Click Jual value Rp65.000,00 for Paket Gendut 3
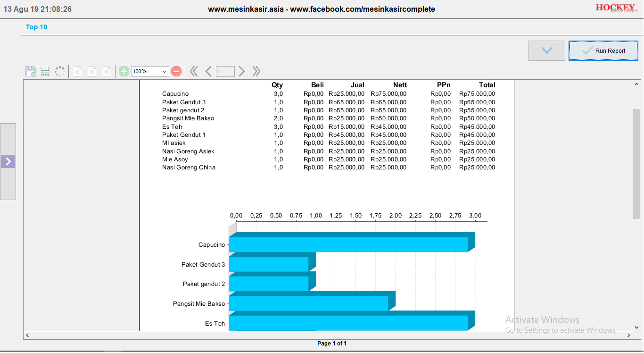 [347, 102]
